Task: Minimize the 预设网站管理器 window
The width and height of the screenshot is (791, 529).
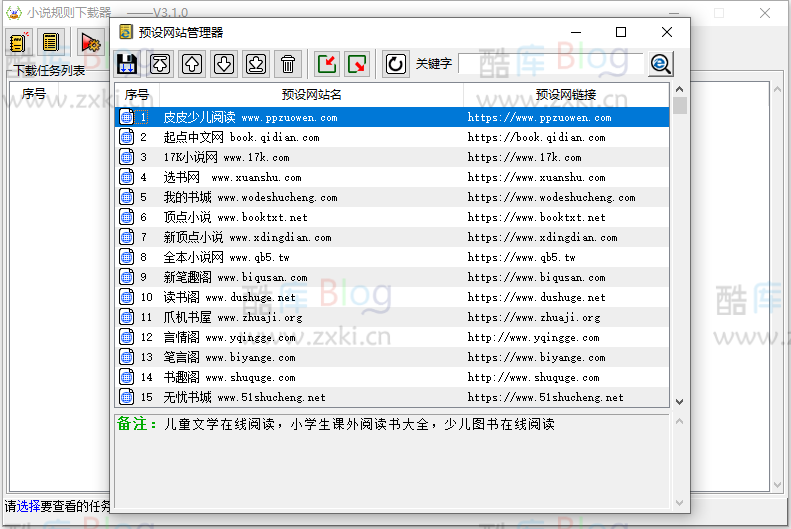Action: click(576, 32)
